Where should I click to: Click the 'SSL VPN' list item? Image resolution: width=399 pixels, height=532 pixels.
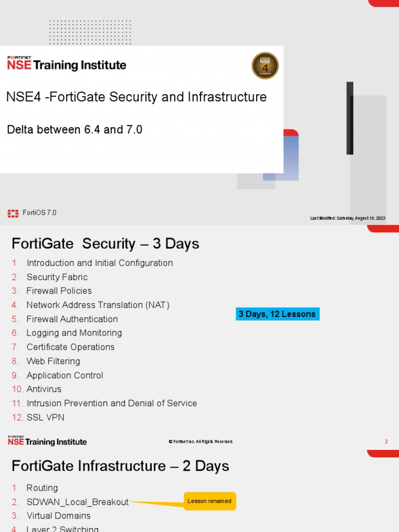(x=46, y=417)
